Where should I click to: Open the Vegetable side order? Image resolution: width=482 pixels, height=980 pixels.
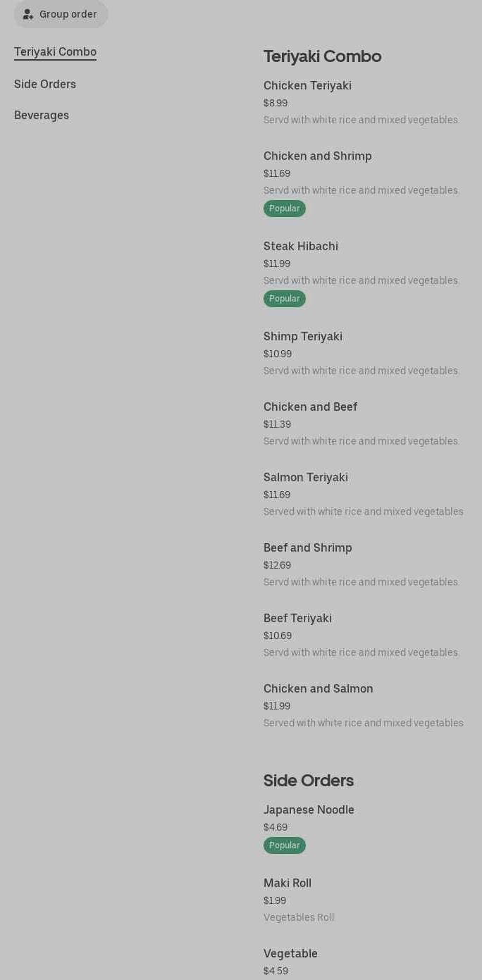290,954
